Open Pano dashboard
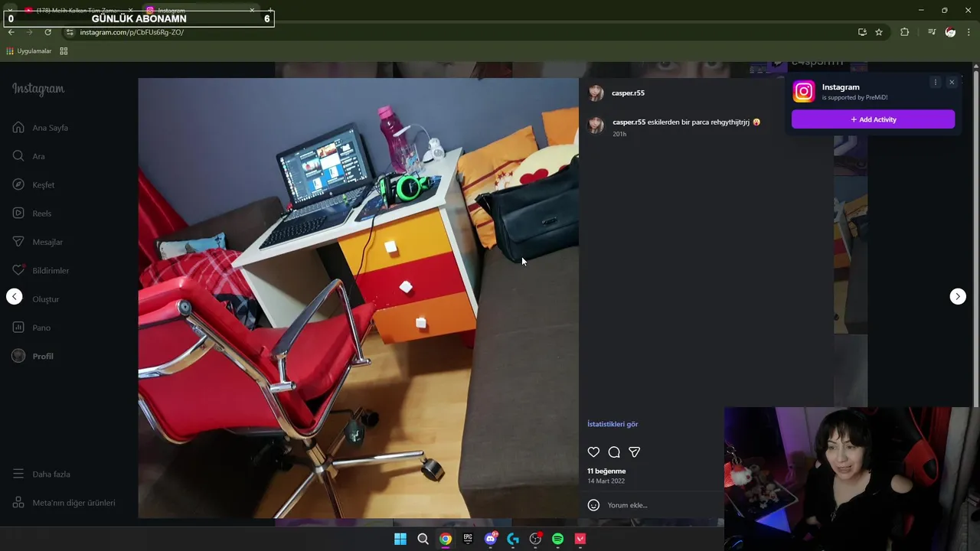Screen dimensions: 980x551 (31, 328)
